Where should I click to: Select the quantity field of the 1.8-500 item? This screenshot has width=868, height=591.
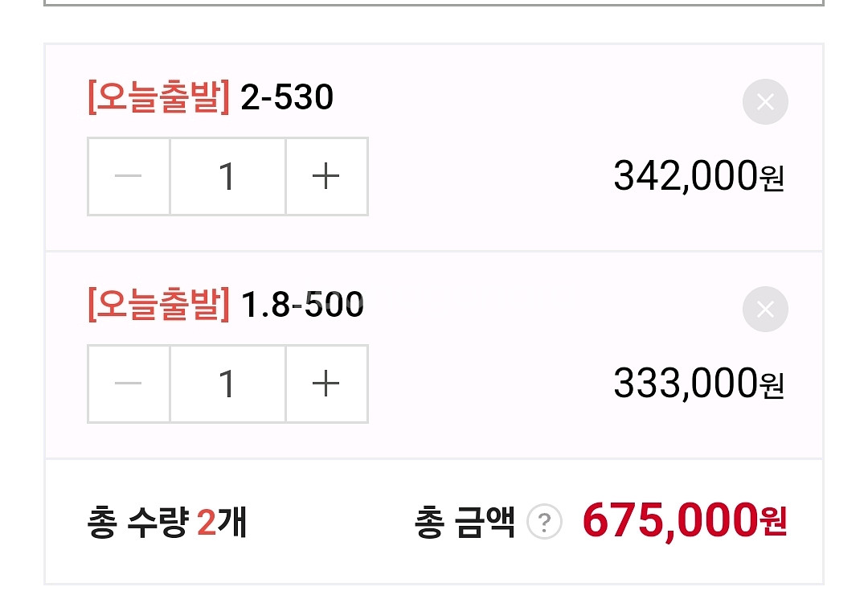(227, 384)
